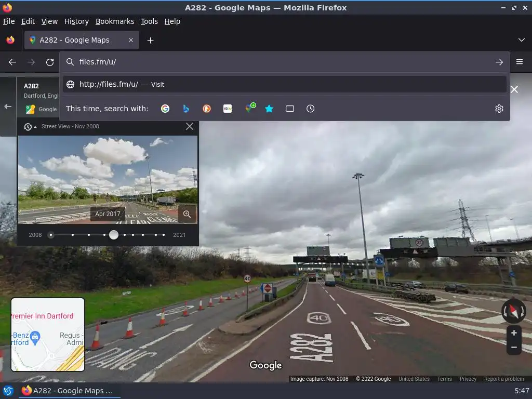Open the Bookmarks menu

115,21
